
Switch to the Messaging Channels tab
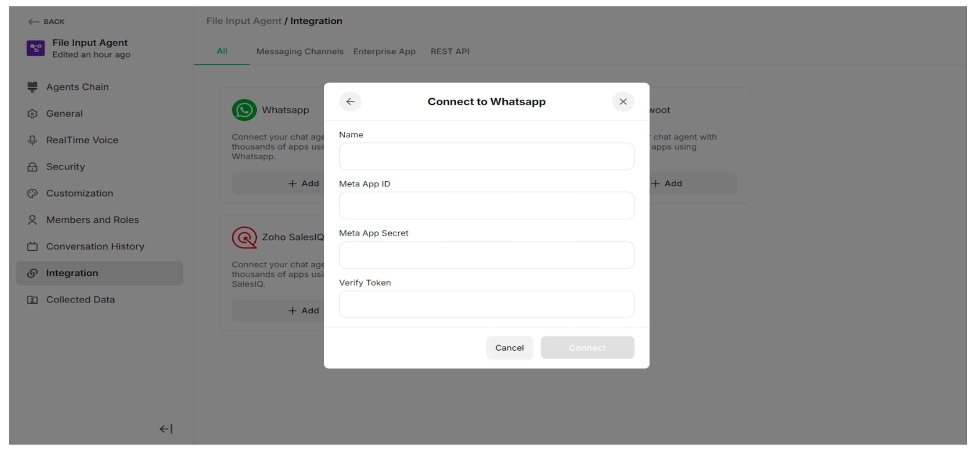tap(300, 51)
